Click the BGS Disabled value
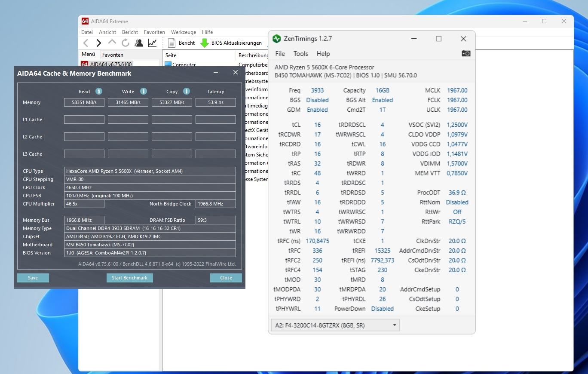Screen dimensions: 588x374 pyautogui.click(x=317, y=100)
